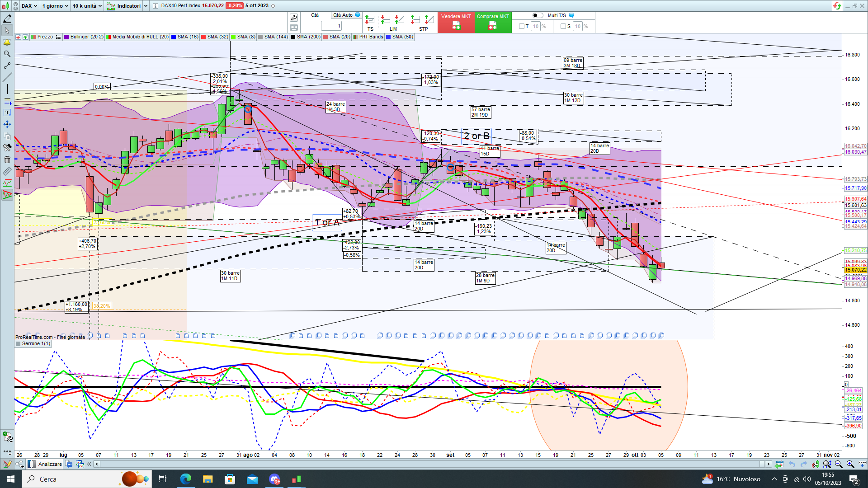Open the 10 k unità dropdown
Viewport: 868px width, 488px height.
[87, 6]
